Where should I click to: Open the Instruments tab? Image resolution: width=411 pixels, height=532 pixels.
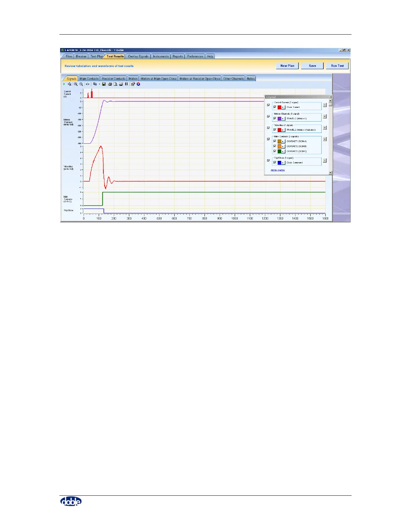click(161, 56)
